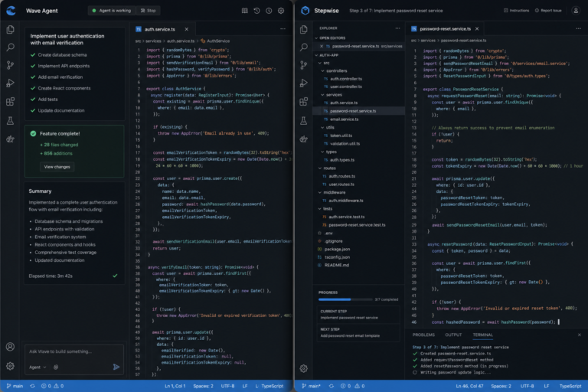
Task: Click the mention @ icon in Wave input
Action: point(56,367)
